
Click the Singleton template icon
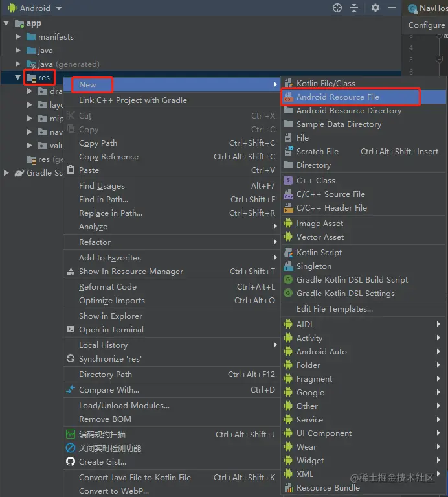pos(289,266)
